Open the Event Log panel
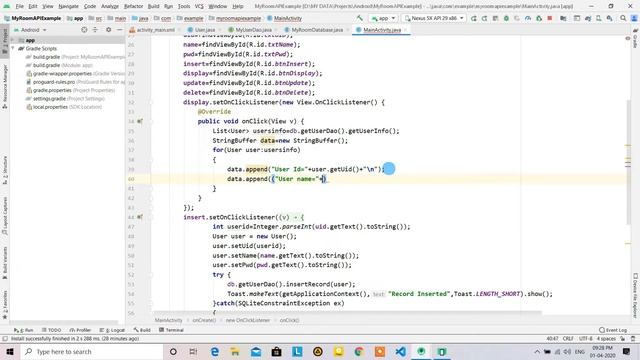Image resolution: width=640 pixels, height=360 pixels. tap(613, 330)
